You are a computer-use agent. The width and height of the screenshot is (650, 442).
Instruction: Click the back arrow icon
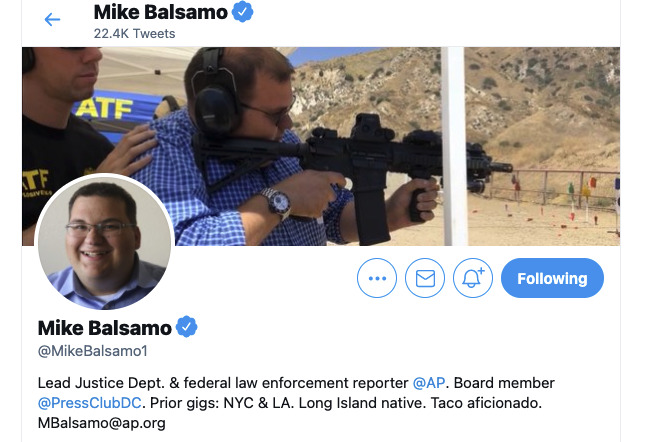52,20
